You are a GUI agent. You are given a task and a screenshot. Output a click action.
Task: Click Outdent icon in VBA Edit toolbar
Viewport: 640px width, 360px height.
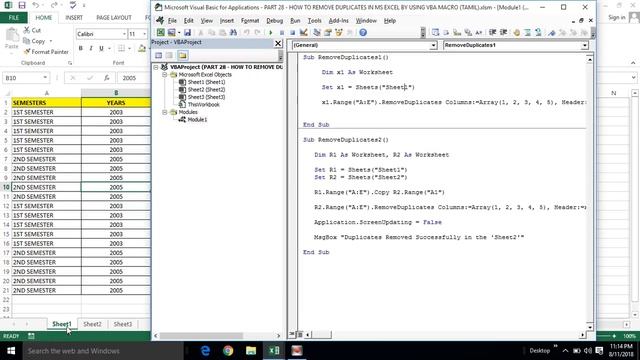503,33
